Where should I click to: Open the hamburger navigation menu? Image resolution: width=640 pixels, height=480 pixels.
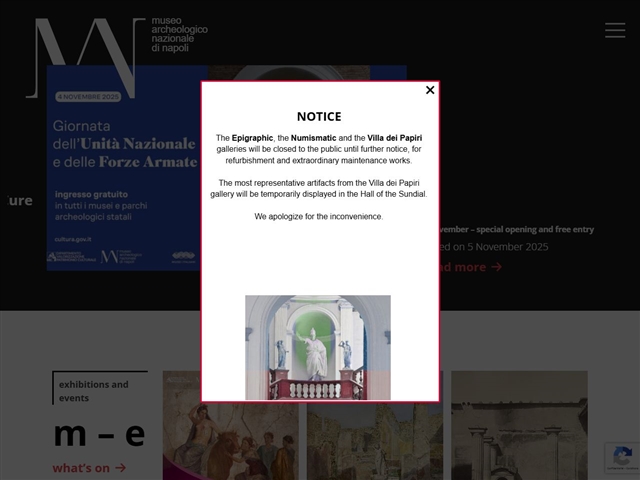pos(615,30)
